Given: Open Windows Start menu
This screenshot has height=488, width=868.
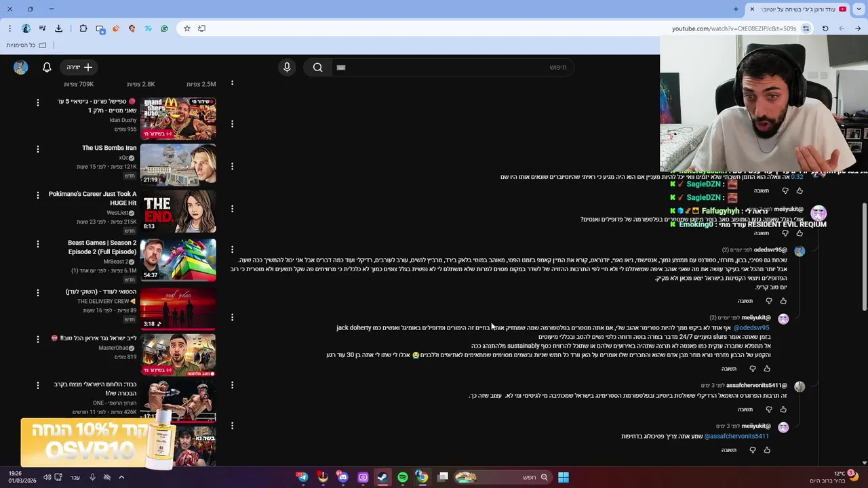Looking at the screenshot, I should coord(563,477).
